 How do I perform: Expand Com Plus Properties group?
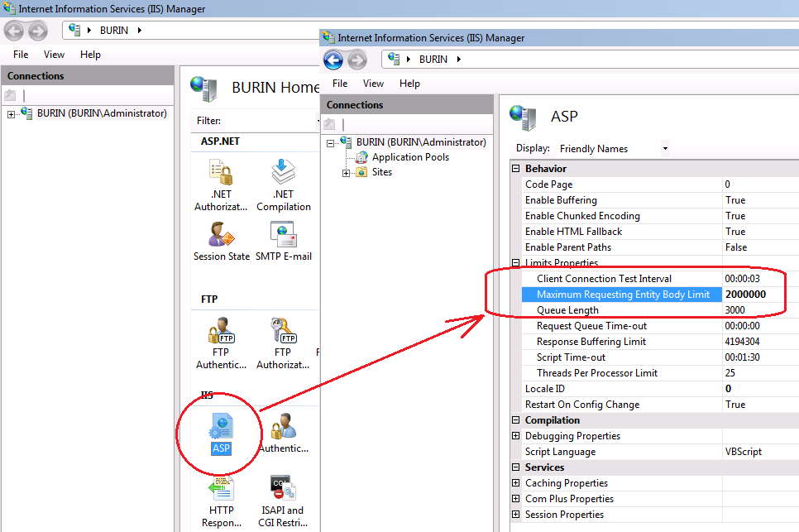(x=515, y=498)
